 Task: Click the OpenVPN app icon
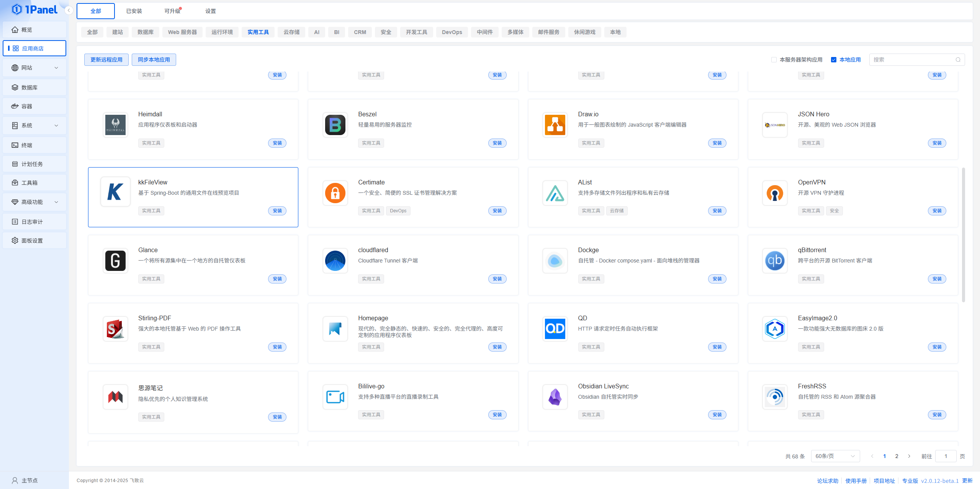(x=775, y=193)
